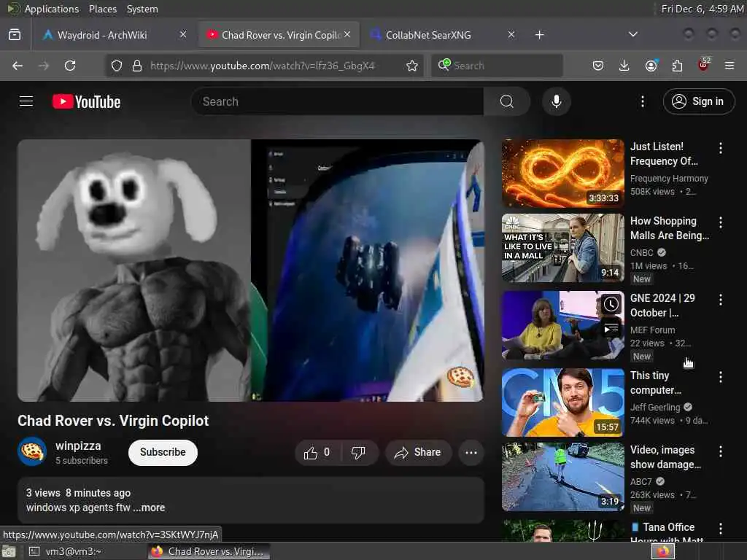Click the Share button

coord(418,452)
